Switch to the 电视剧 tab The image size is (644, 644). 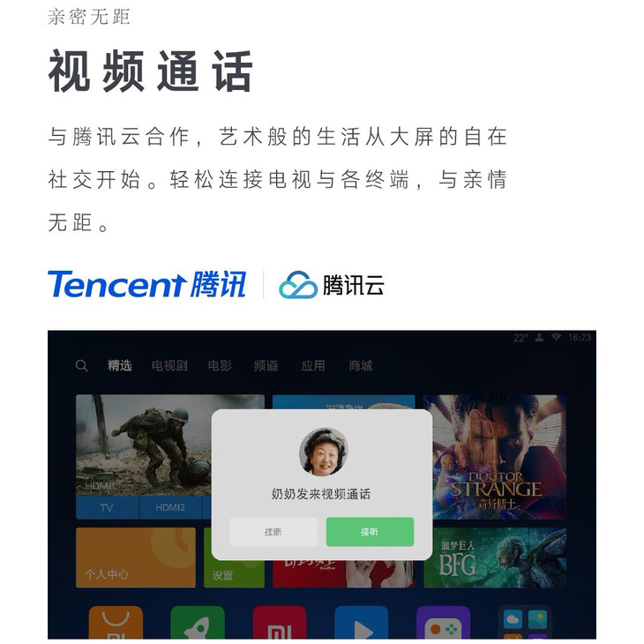169,365
